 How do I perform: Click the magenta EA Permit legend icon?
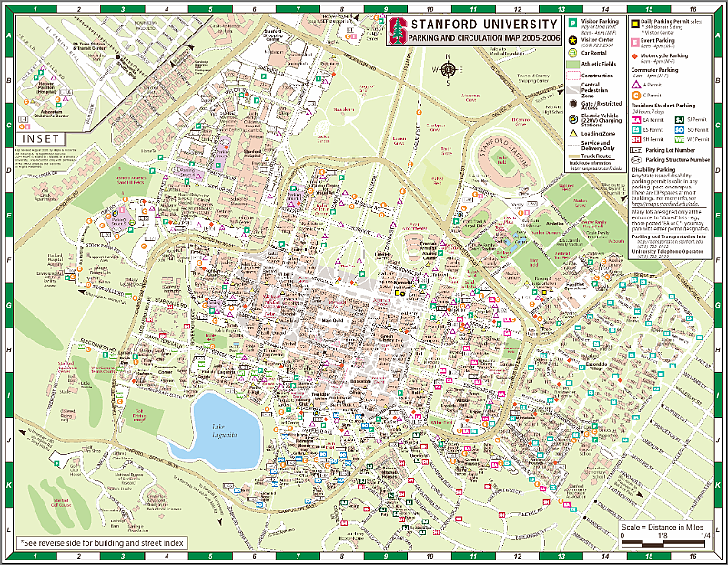636,120
